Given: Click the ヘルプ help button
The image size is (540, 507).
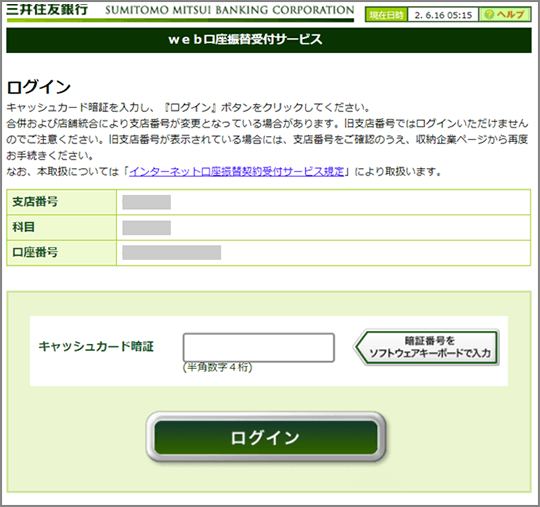Looking at the screenshot, I should (505, 14).
